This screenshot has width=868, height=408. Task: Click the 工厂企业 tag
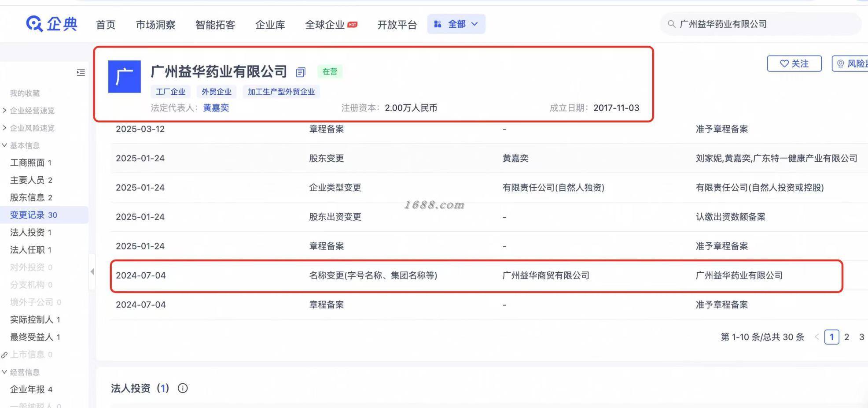(x=171, y=92)
